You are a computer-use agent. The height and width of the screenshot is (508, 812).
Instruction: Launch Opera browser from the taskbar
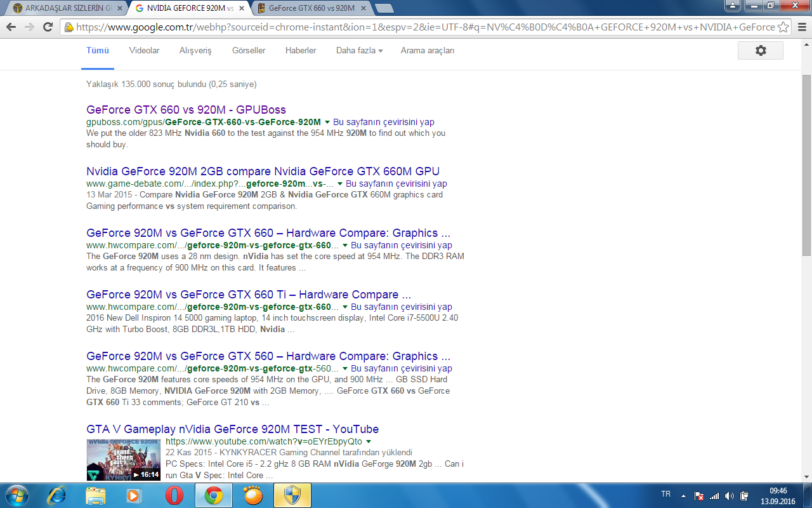pos(174,495)
